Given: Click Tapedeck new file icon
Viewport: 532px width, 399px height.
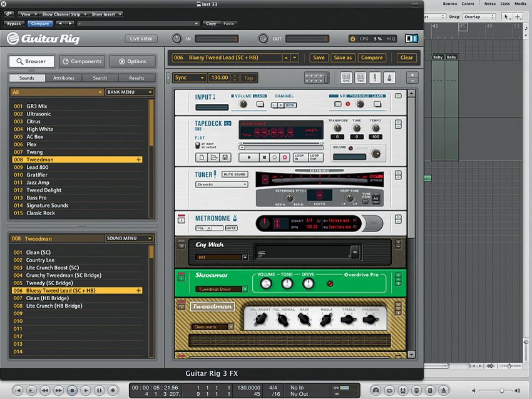Looking at the screenshot, I should tap(202, 158).
